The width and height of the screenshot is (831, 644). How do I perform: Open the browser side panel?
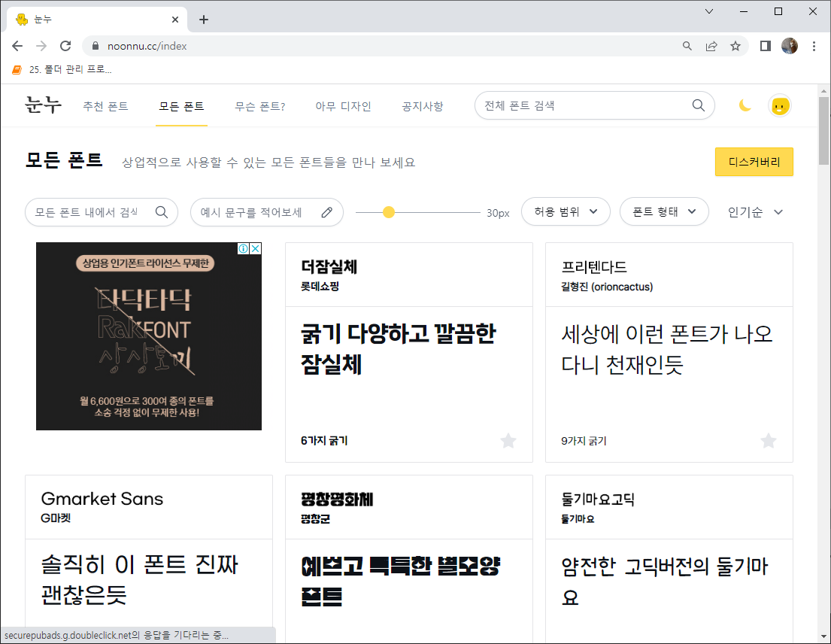click(766, 46)
